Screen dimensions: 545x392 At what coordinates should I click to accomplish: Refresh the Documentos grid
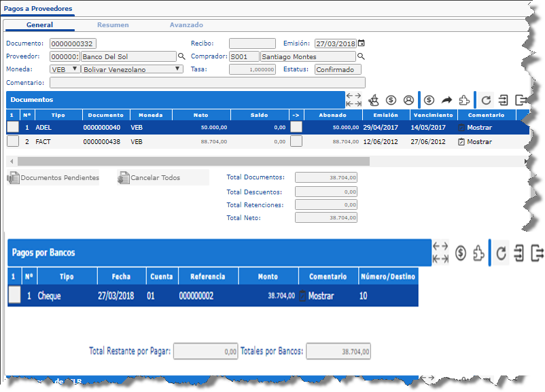click(486, 100)
